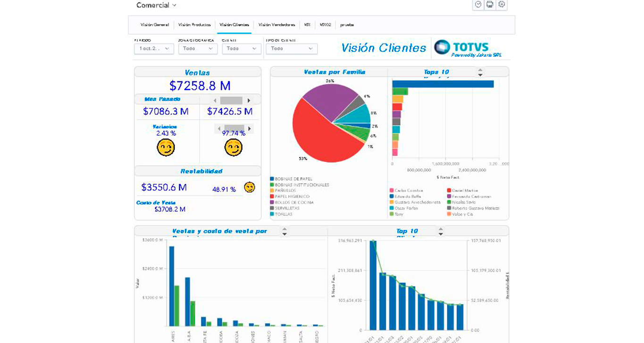Image resolution: width=644 pixels, height=343 pixels.
Task: Click the smiley face under Variación 2.43 %
Action: [x=166, y=148]
